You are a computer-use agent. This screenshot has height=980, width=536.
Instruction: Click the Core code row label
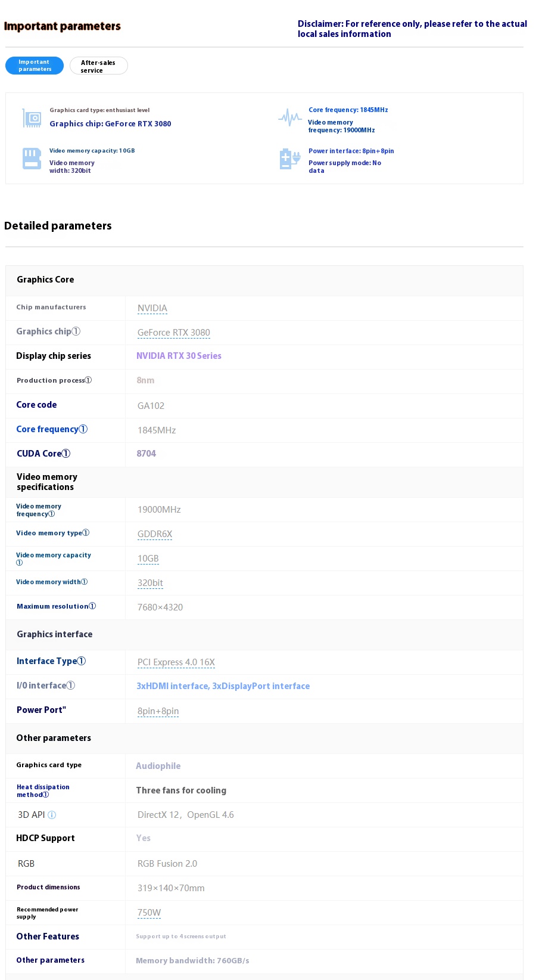(x=36, y=405)
